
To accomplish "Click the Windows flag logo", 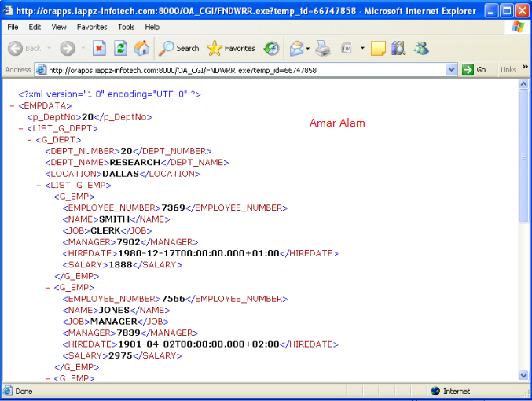I will tap(518, 27).
